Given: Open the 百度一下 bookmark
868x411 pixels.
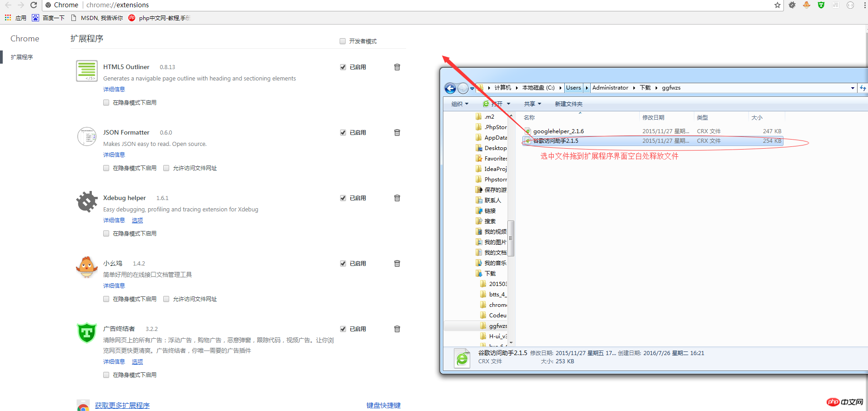Looking at the screenshot, I should pyautogui.click(x=48, y=18).
